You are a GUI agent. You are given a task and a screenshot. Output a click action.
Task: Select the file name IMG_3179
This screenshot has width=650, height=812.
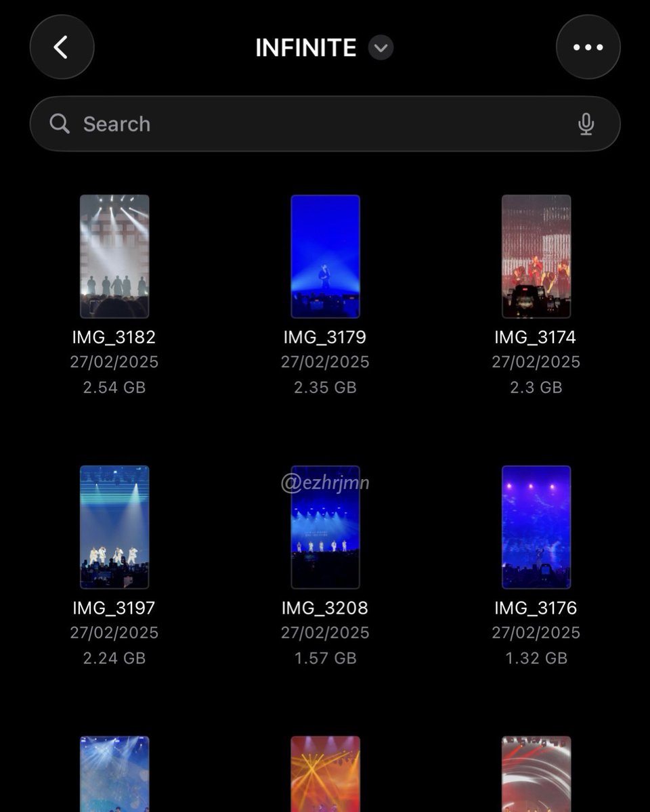point(325,337)
